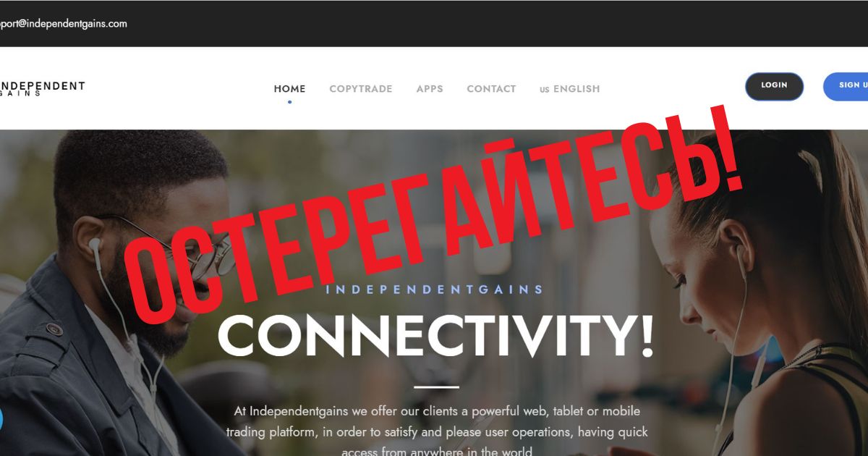This screenshot has width=868, height=456.
Task: Click the dark LOGIN button
Action: [x=774, y=86]
